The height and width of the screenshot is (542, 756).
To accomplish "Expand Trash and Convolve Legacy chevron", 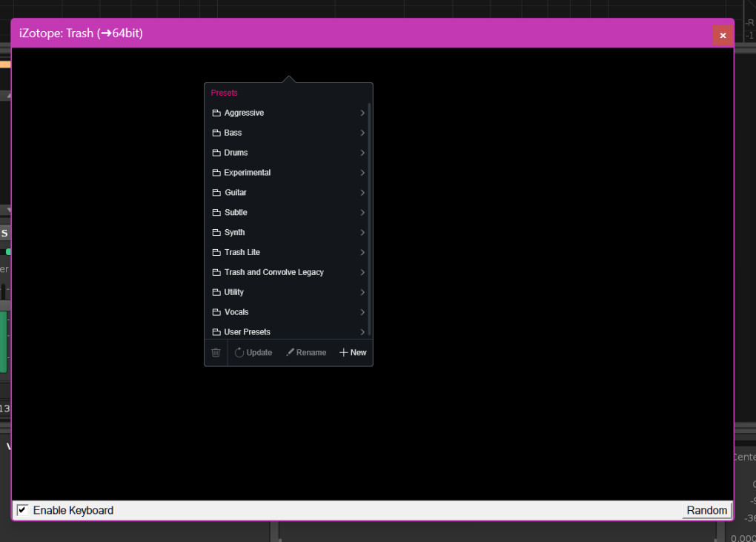I will [x=362, y=272].
